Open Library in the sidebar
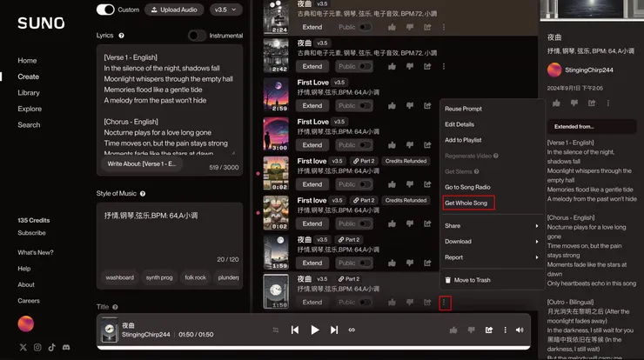This screenshot has height=360, width=644. click(x=29, y=93)
